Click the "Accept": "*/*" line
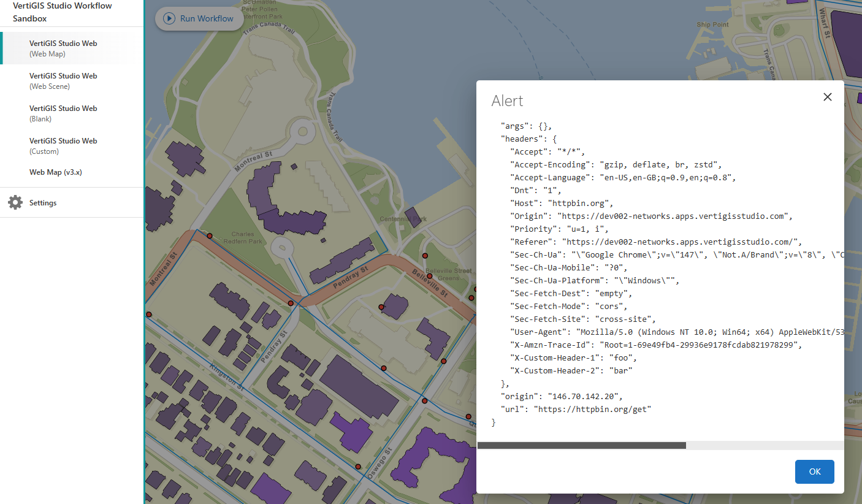 tap(547, 151)
